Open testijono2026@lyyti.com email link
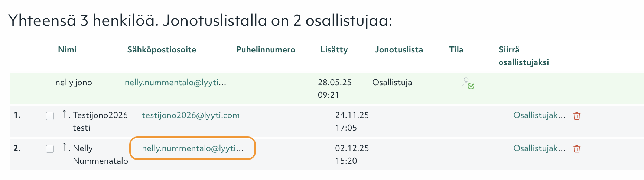This screenshot has width=644, height=180. click(x=191, y=115)
